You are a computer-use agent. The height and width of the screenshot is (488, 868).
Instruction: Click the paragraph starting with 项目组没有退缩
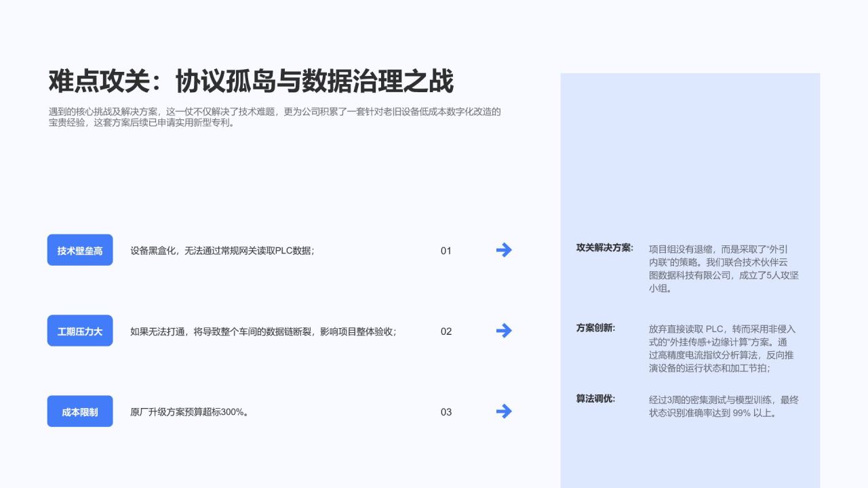click(x=724, y=268)
